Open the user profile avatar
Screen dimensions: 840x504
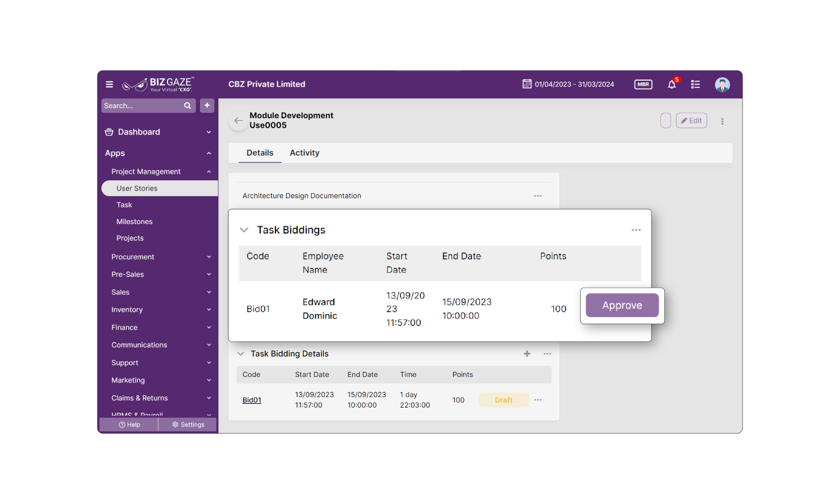pyautogui.click(x=722, y=85)
